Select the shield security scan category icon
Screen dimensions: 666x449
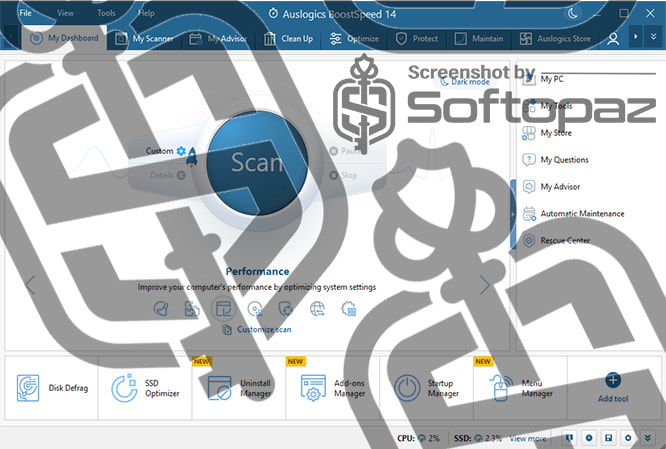coord(286,309)
